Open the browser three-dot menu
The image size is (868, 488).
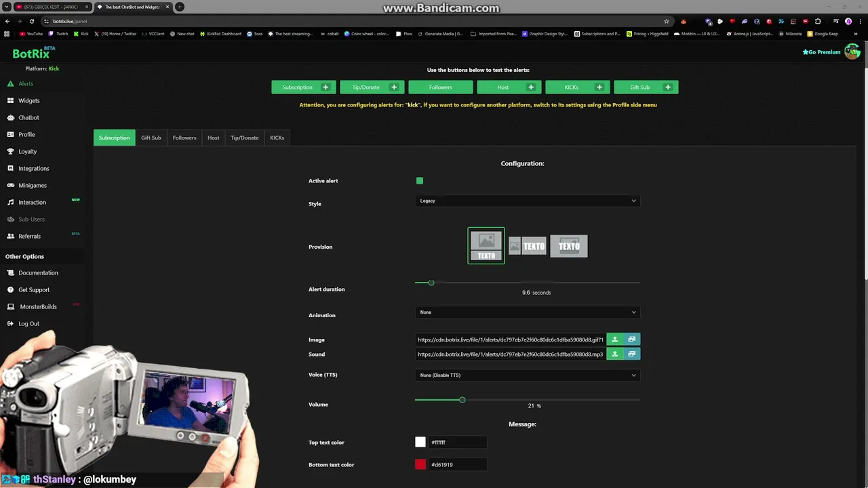[x=860, y=21]
